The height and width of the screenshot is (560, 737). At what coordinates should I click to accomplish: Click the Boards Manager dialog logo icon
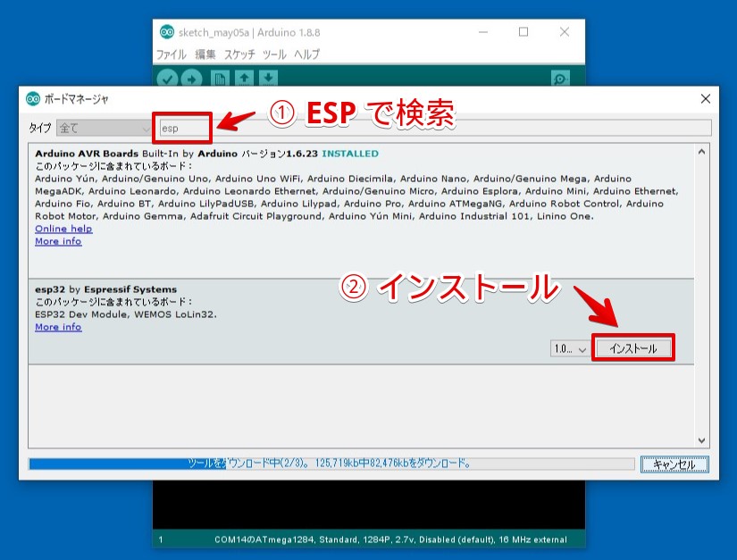coord(33,99)
